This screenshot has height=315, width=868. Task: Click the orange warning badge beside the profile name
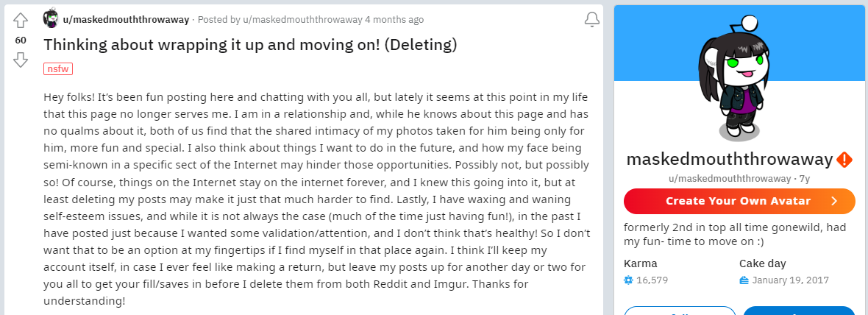(844, 160)
